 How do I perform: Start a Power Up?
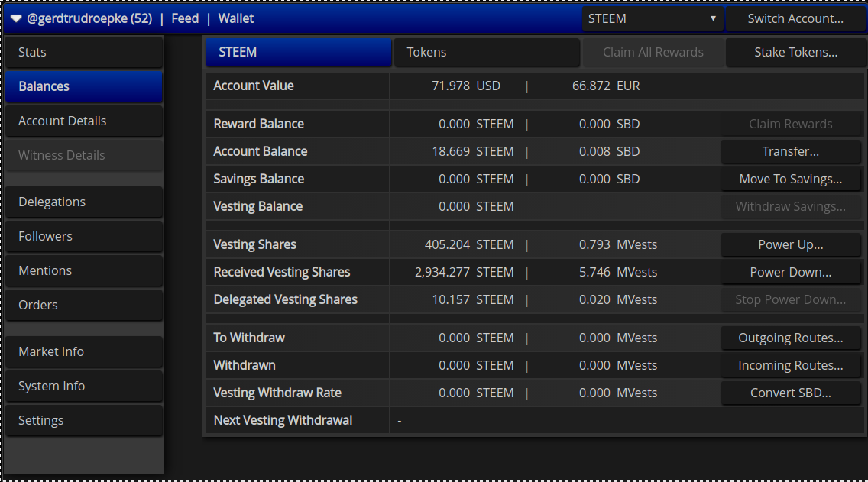click(x=791, y=244)
